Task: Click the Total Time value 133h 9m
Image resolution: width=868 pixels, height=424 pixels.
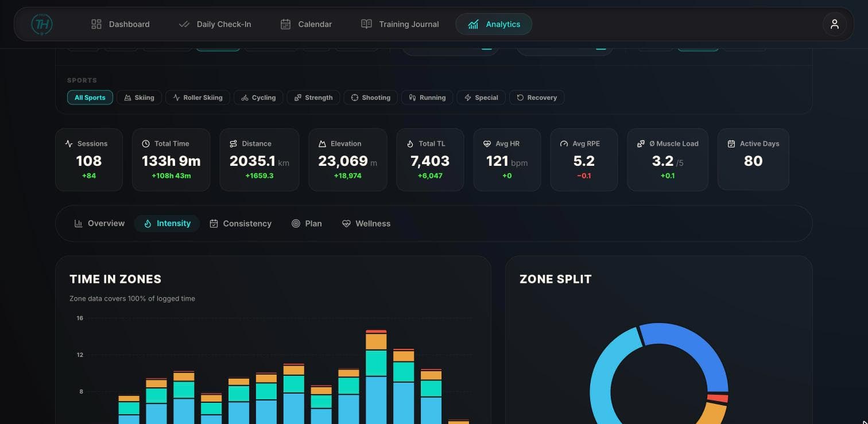Action: [x=171, y=161]
